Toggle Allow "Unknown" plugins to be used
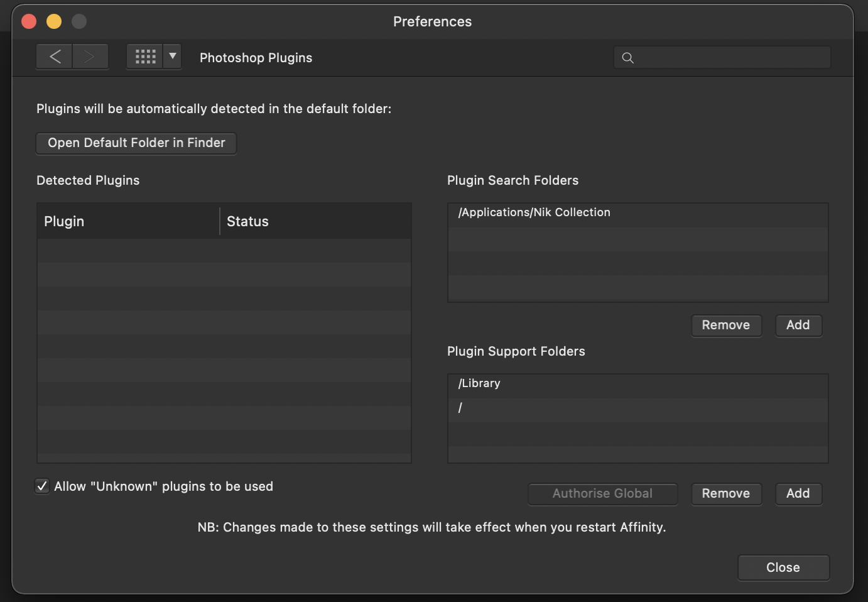This screenshot has width=868, height=602. tap(42, 486)
